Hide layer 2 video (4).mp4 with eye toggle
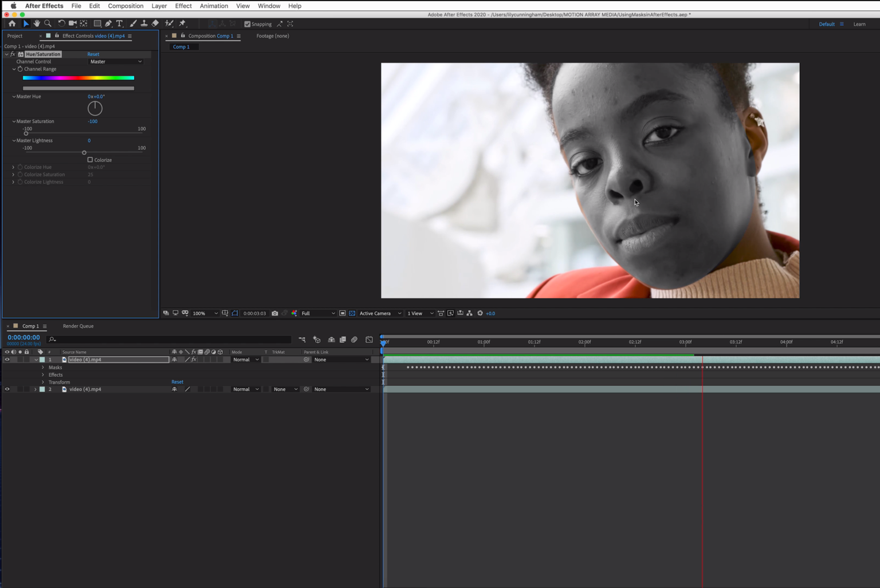Viewport: 880px width, 588px height. coord(7,389)
